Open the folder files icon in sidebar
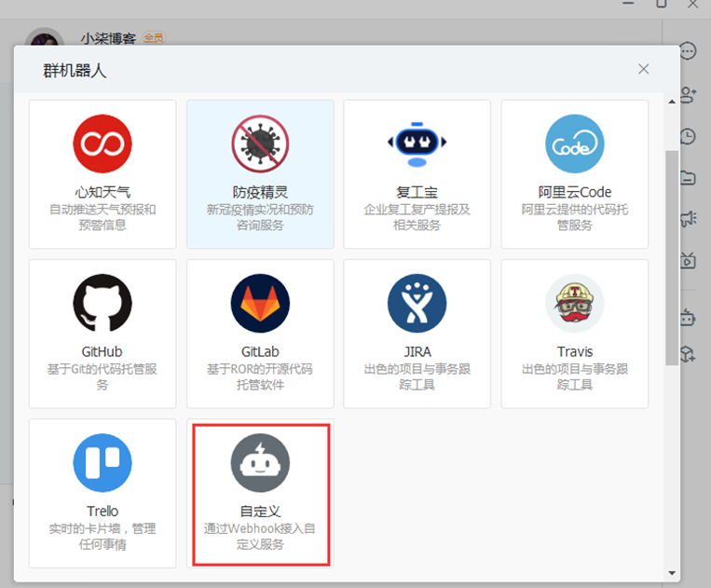Image resolution: width=711 pixels, height=588 pixels. coord(688,177)
